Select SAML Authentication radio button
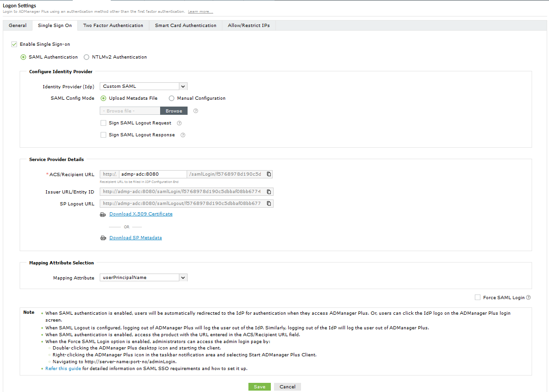The image size is (549, 392). 23,57
